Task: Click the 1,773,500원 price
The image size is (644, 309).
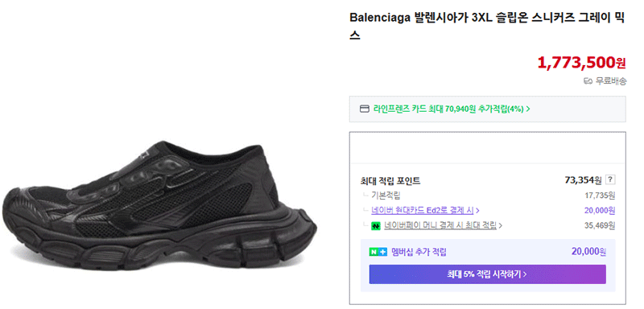Action: pyautogui.click(x=581, y=63)
